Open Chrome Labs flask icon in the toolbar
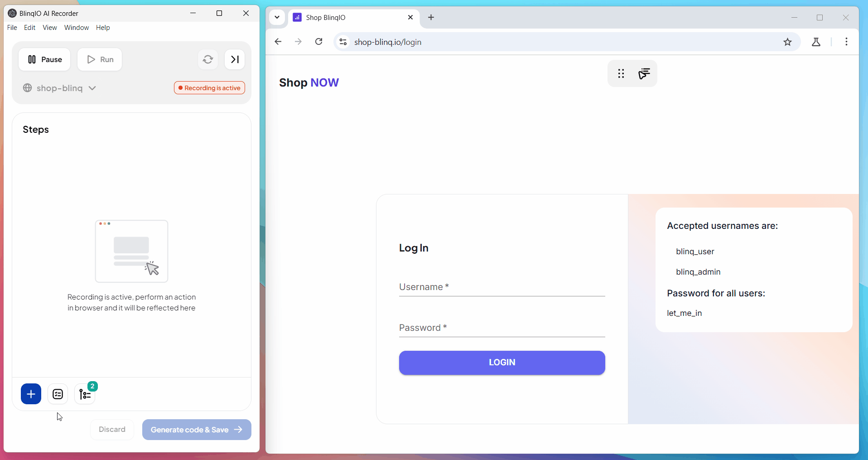 [816, 42]
